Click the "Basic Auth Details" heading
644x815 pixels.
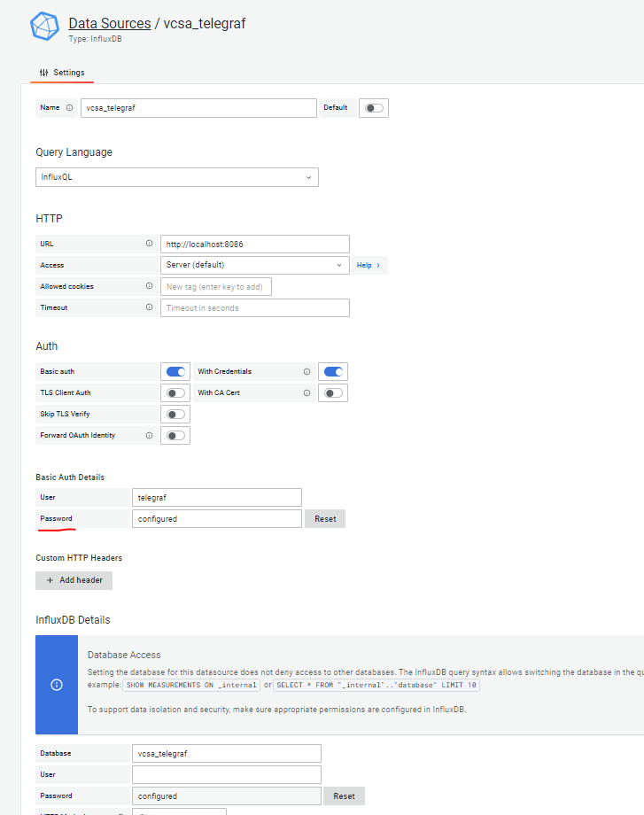70,477
